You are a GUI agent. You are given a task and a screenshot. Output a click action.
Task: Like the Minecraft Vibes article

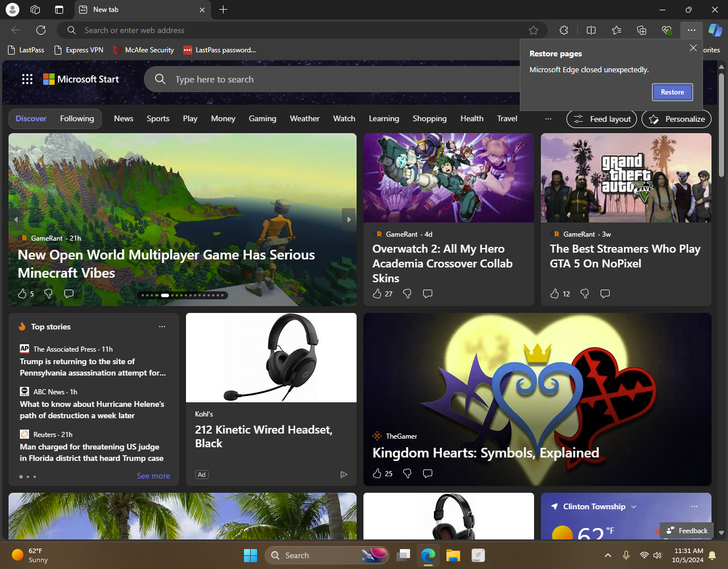click(22, 294)
